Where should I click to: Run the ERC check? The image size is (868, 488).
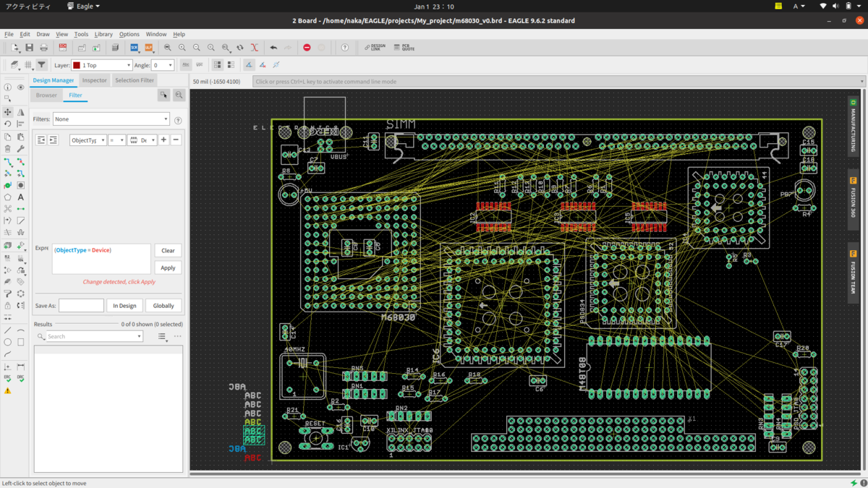[x=7, y=379]
